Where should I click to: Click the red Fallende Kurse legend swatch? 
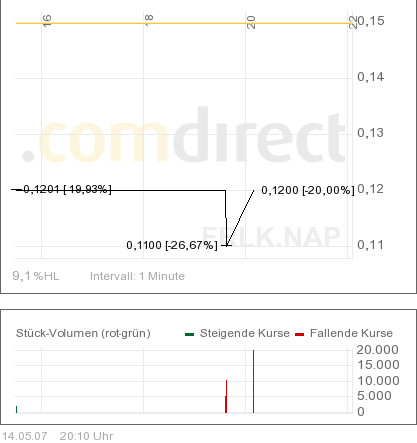pos(300,334)
